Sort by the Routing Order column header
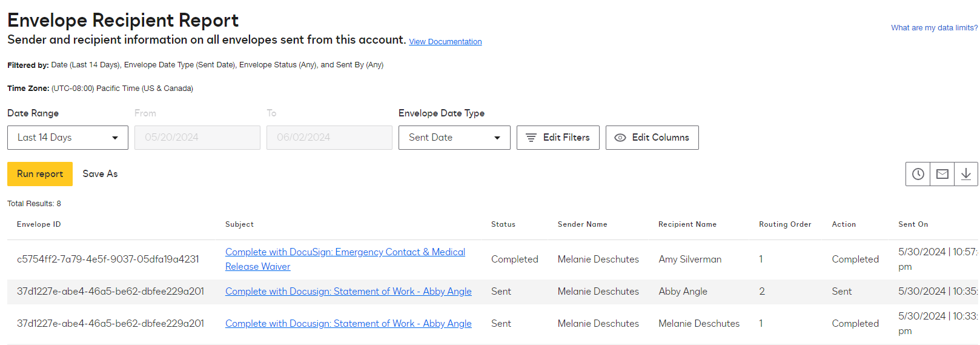This screenshot has width=980, height=345. pyautogui.click(x=785, y=224)
